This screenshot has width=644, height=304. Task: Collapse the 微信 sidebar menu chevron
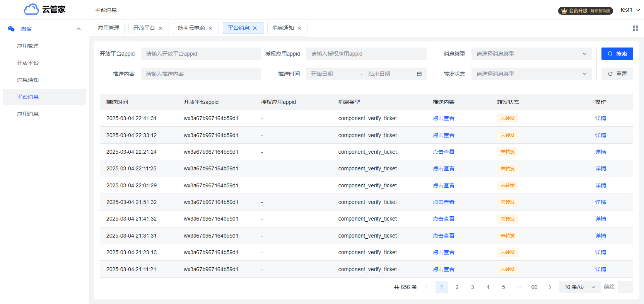point(79,29)
